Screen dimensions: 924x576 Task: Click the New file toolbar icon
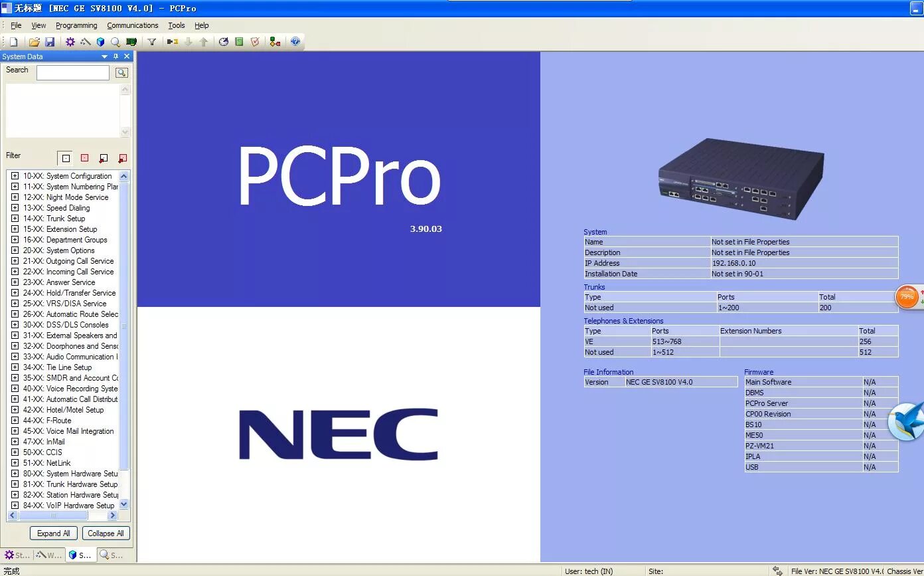13,42
